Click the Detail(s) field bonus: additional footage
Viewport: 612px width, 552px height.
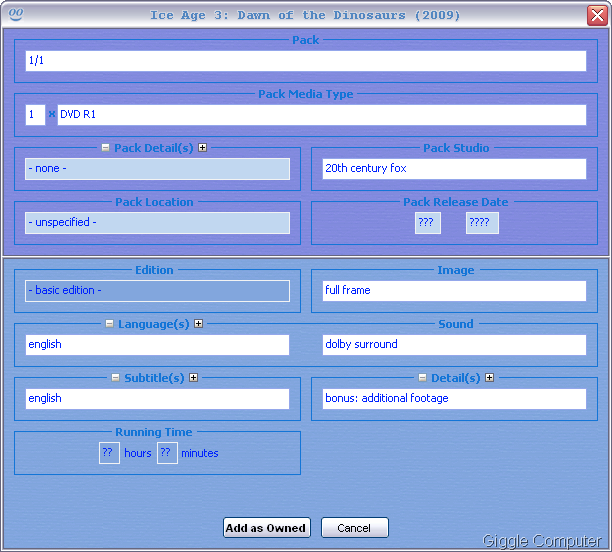(x=454, y=399)
